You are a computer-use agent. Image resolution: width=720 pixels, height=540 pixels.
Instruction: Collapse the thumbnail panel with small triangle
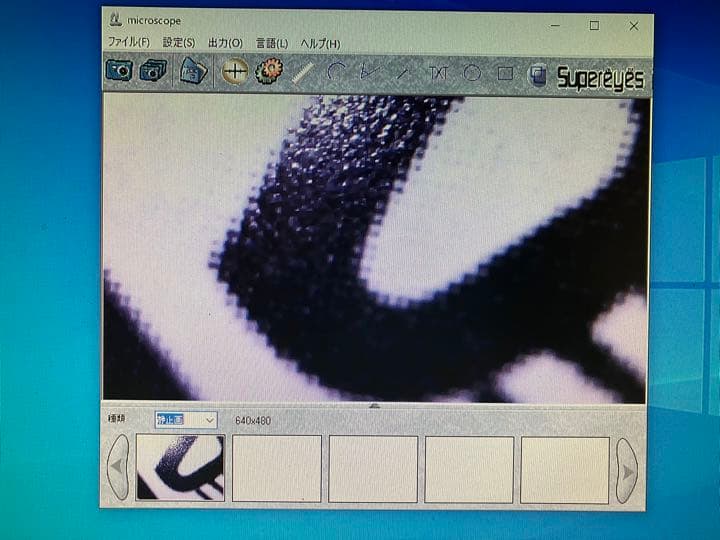(374, 405)
